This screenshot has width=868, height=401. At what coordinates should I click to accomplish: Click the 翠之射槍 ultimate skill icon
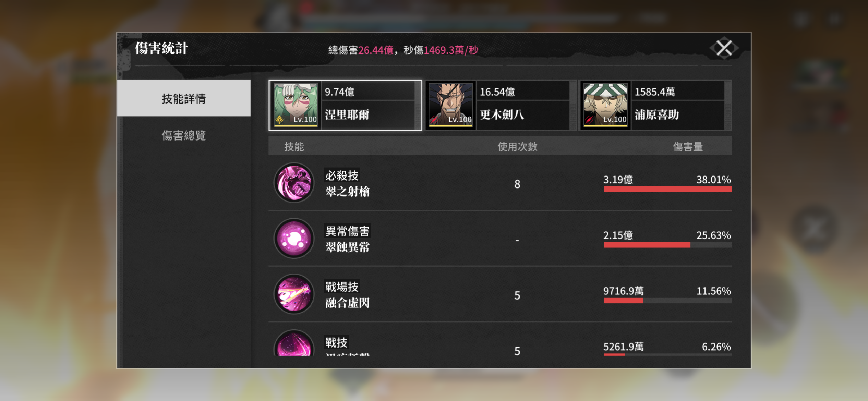[x=294, y=183]
